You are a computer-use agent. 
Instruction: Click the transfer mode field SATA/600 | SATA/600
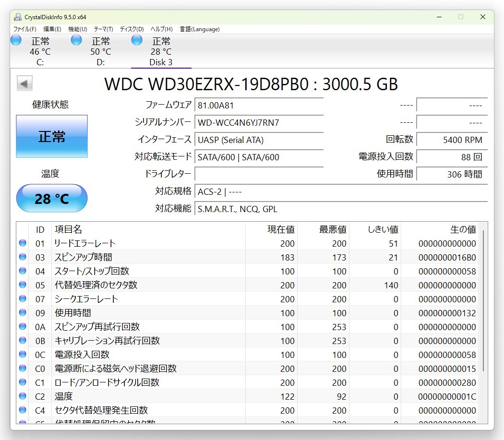(x=259, y=157)
